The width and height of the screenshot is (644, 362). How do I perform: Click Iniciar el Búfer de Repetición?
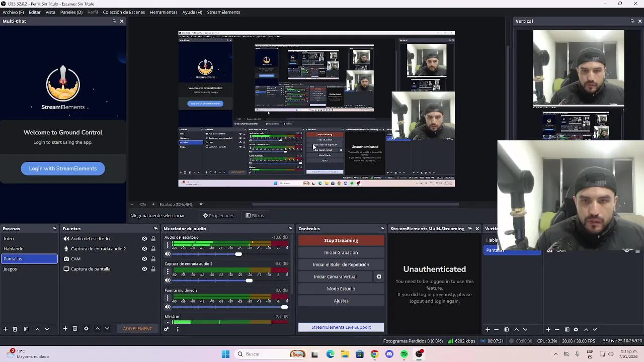click(341, 264)
